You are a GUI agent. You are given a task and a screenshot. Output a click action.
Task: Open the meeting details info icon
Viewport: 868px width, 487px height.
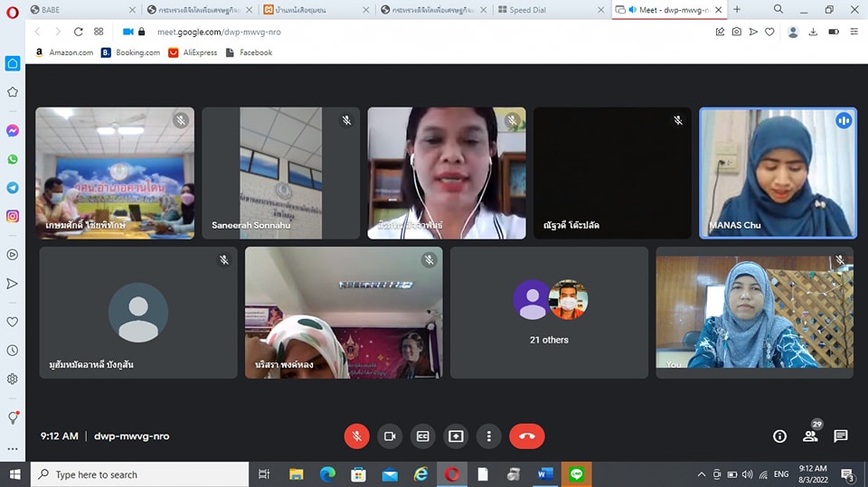(x=779, y=436)
